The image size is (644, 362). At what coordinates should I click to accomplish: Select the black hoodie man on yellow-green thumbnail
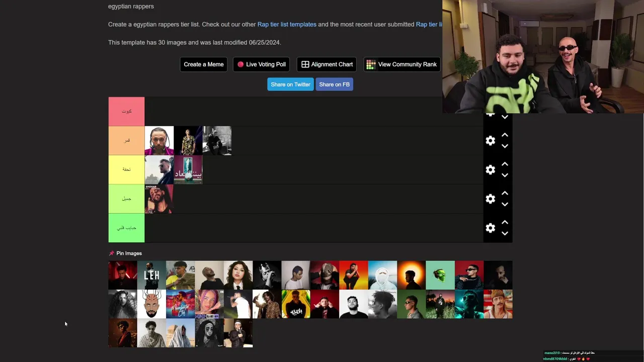coord(296,304)
